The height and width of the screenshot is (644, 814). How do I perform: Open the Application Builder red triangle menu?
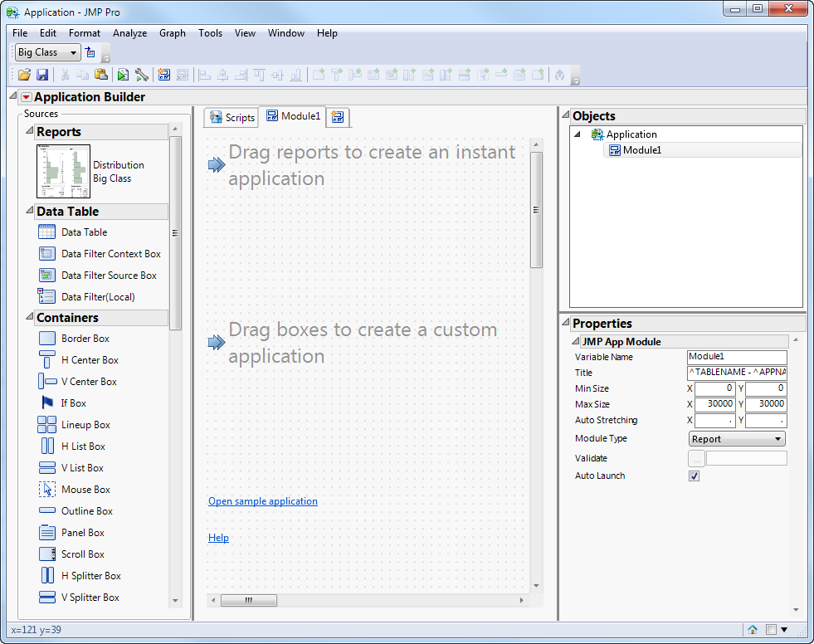pos(26,98)
